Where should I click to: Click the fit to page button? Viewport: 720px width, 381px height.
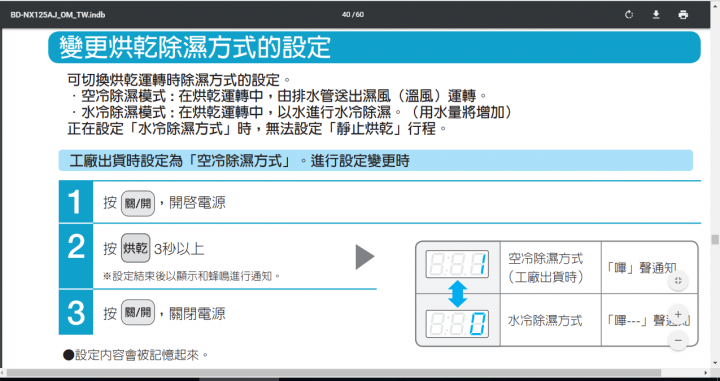[x=678, y=281]
